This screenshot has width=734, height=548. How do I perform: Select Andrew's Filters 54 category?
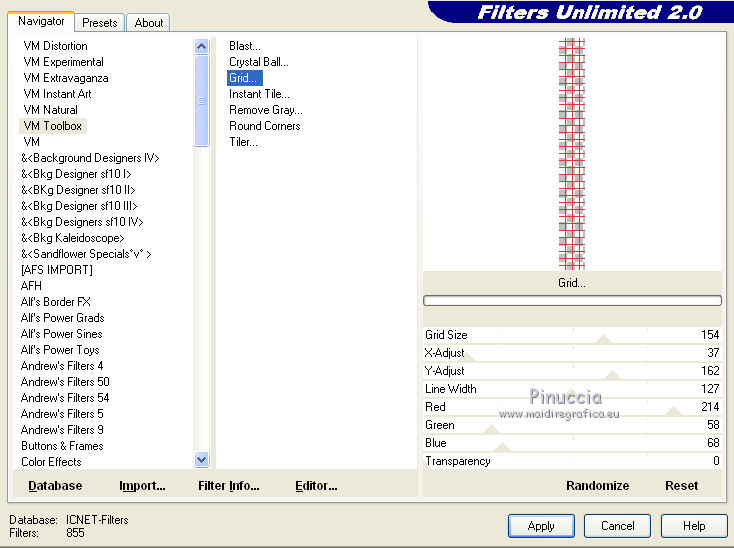pos(65,398)
